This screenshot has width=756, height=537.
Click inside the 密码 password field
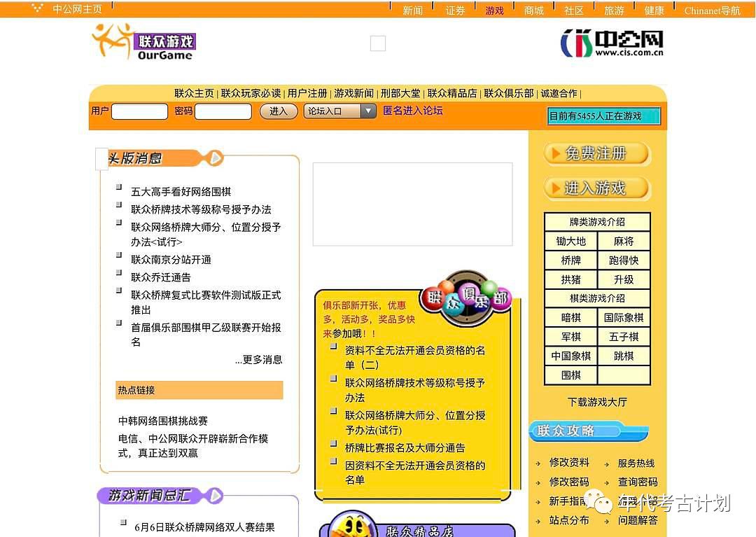click(x=223, y=111)
